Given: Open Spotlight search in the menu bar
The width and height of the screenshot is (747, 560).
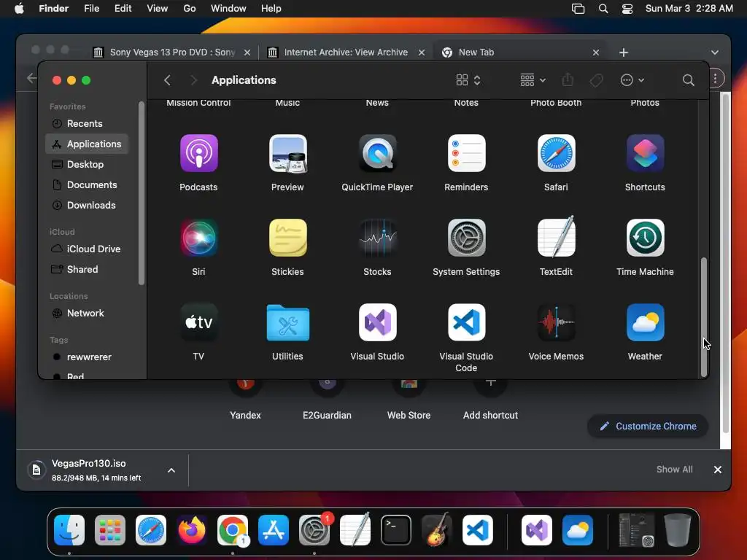Looking at the screenshot, I should 603,9.
